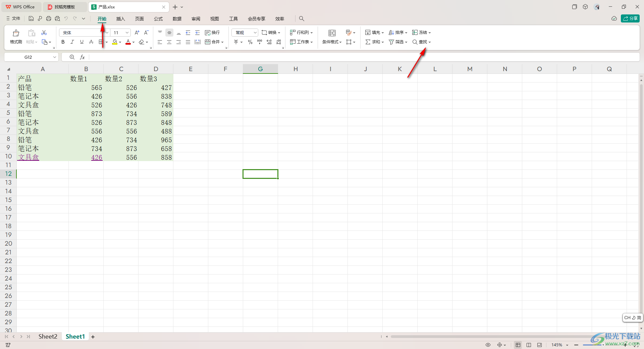Open the zoom percentage dropdown arrow
Image resolution: width=644 pixels, height=349 pixels.
[x=567, y=345]
